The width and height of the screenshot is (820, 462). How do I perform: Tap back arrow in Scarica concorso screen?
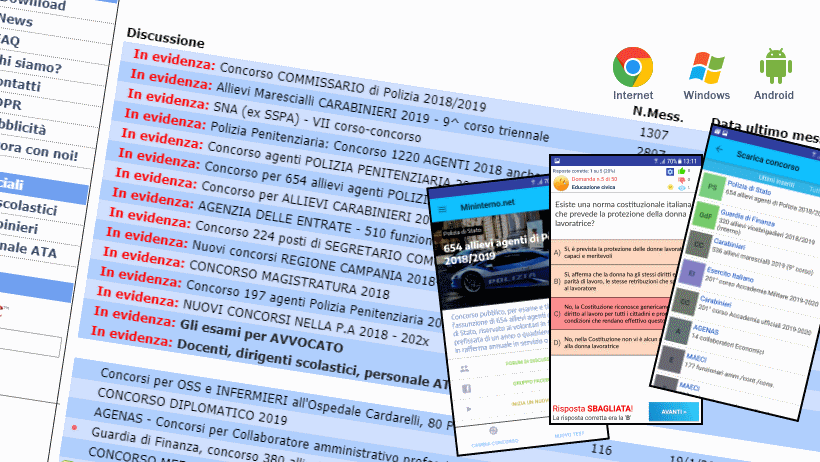click(719, 149)
